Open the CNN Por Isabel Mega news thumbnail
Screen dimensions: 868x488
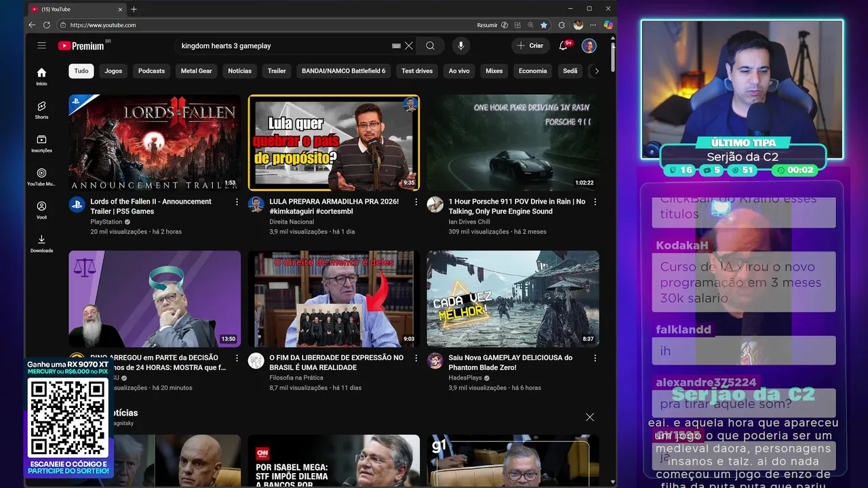point(334,461)
